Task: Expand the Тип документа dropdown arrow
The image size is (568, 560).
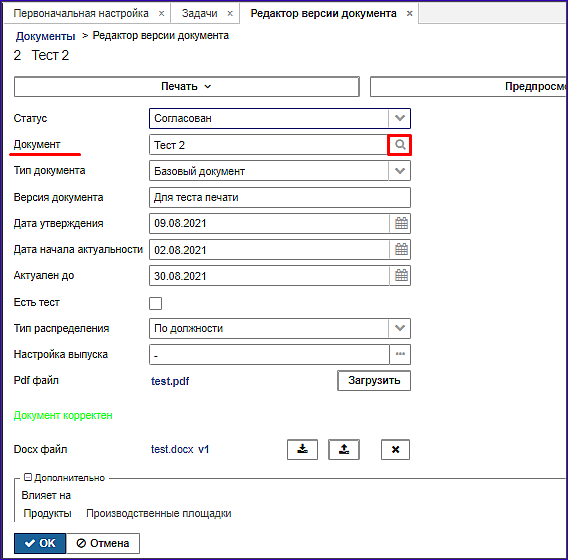Action: (x=400, y=171)
